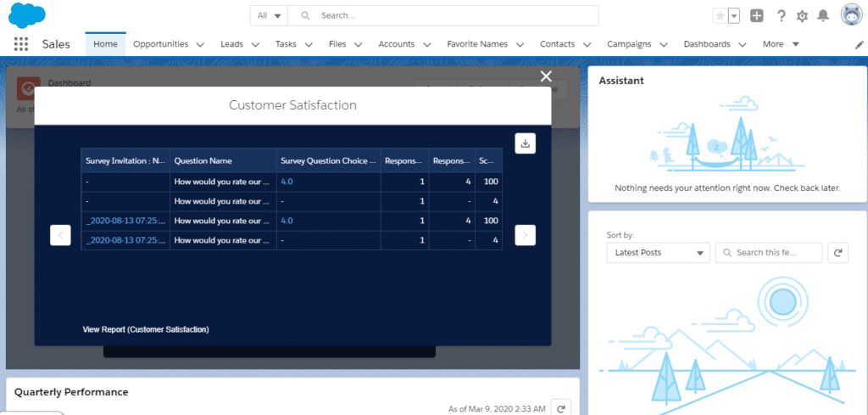Screen dimensions: 868x415
Task: Open the App Launcher grid icon
Action: pos(21,44)
